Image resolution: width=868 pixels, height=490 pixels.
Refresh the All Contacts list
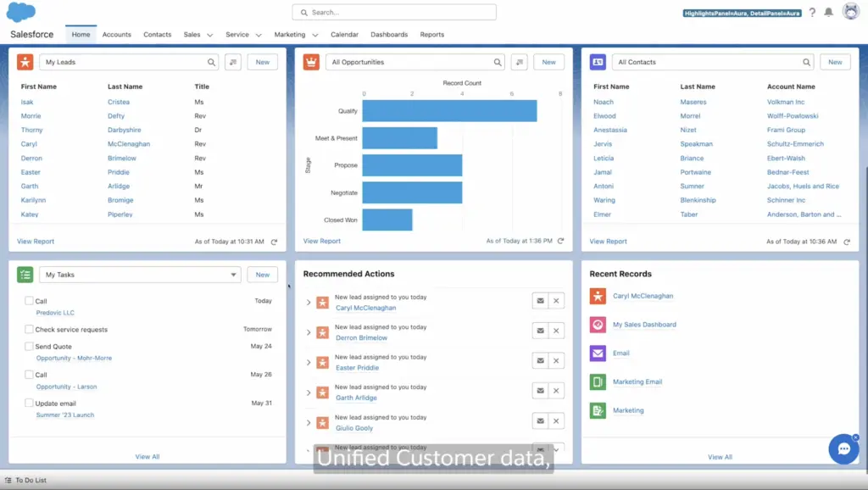coord(847,242)
